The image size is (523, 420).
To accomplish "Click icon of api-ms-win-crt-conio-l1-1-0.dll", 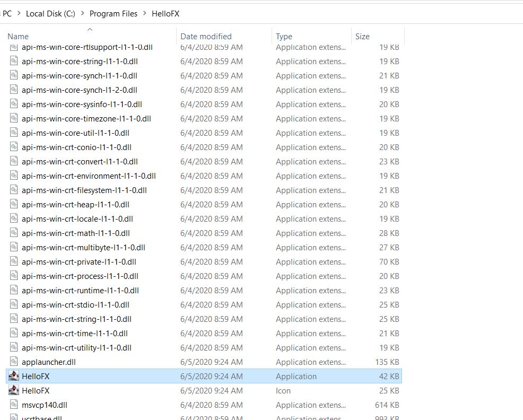I will point(14,147).
